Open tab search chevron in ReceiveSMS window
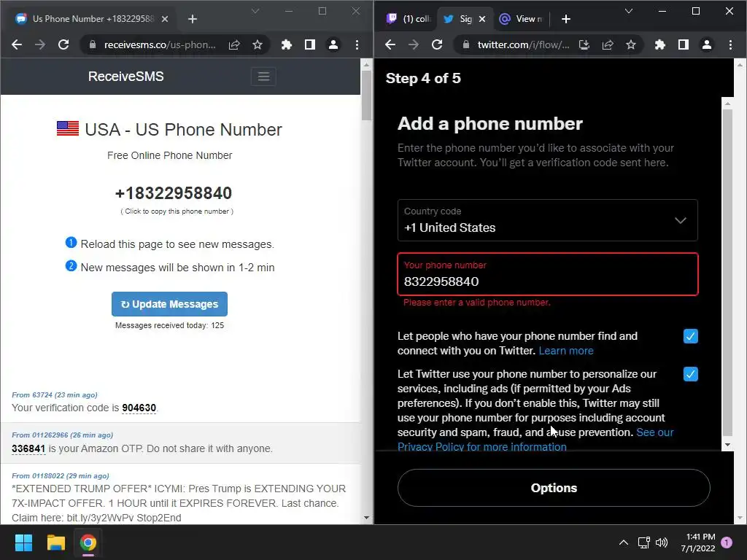747x560 pixels. [x=255, y=11]
